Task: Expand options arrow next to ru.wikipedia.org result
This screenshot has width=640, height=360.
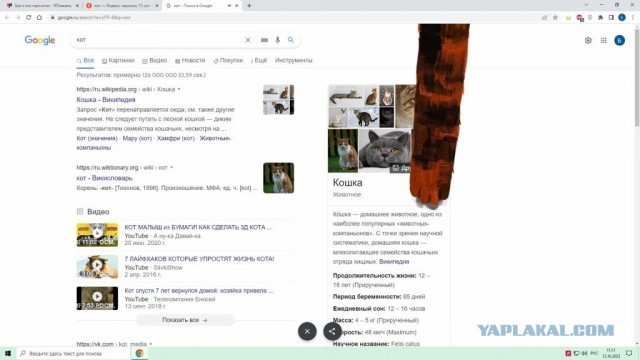Action: [179, 89]
